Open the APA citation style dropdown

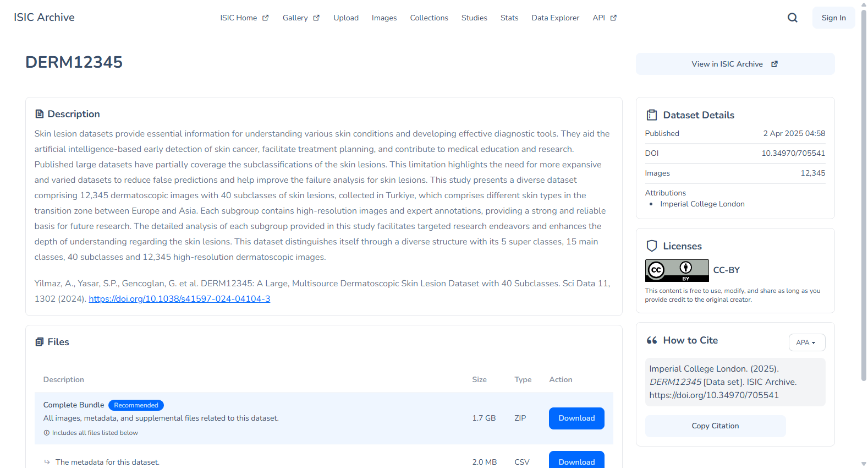click(807, 342)
